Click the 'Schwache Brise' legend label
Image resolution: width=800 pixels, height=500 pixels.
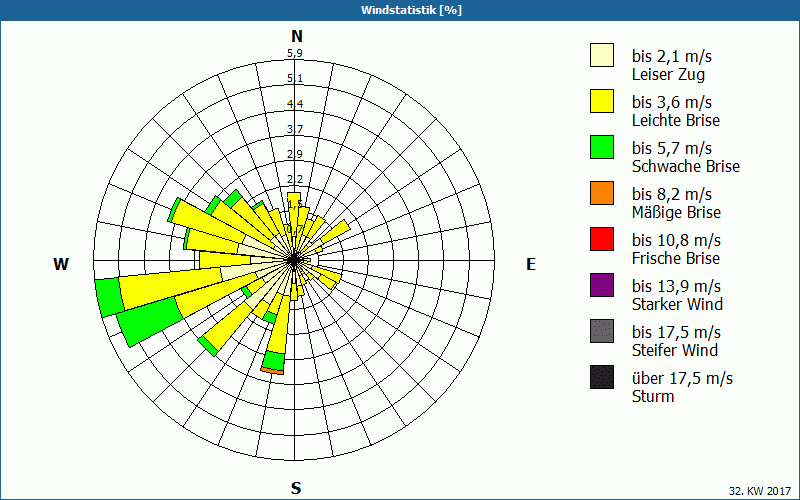(x=686, y=166)
